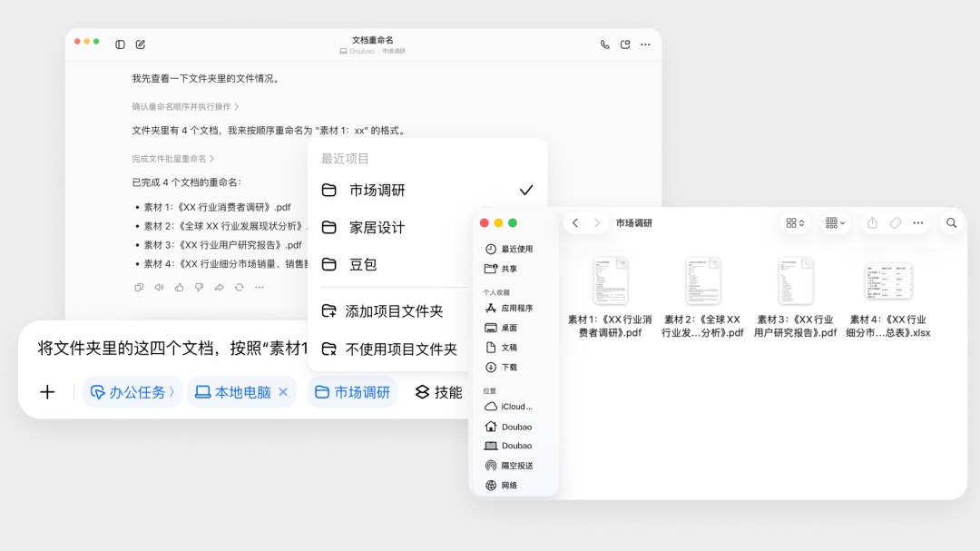Open Finder search magnifier
This screenshot has height=551, width=980.
coord(951,222)
